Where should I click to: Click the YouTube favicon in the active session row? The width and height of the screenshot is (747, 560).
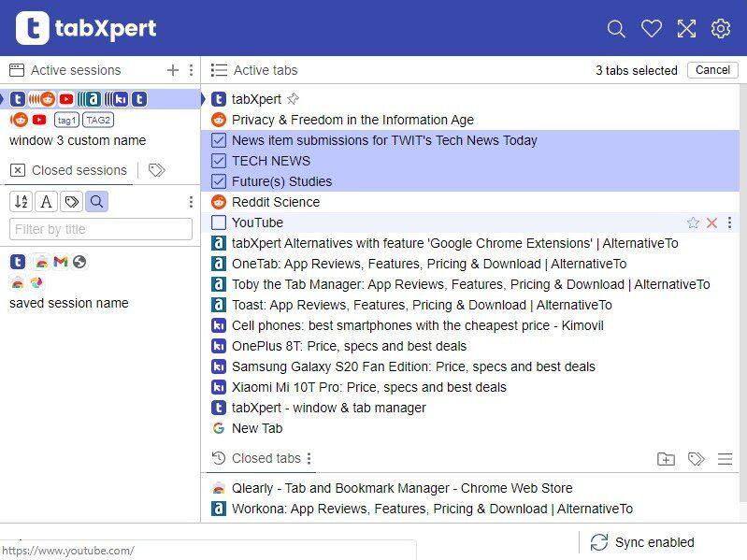tap(66, 99)
